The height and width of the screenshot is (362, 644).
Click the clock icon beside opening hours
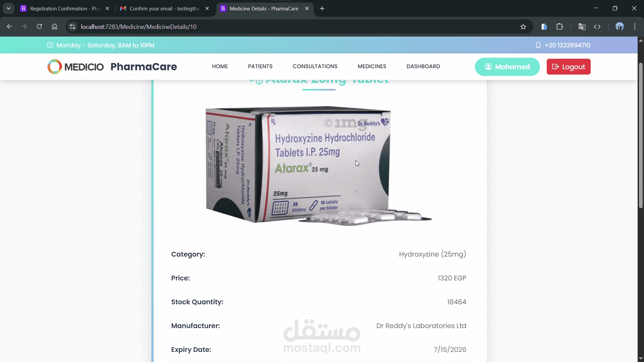(50, 45)
